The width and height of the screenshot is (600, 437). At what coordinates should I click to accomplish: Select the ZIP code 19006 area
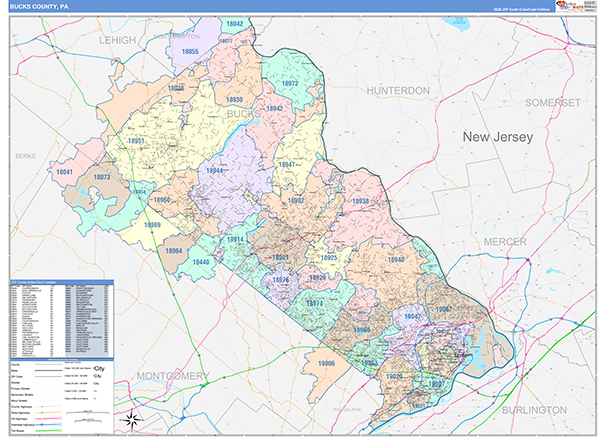(x=325, y=363)
